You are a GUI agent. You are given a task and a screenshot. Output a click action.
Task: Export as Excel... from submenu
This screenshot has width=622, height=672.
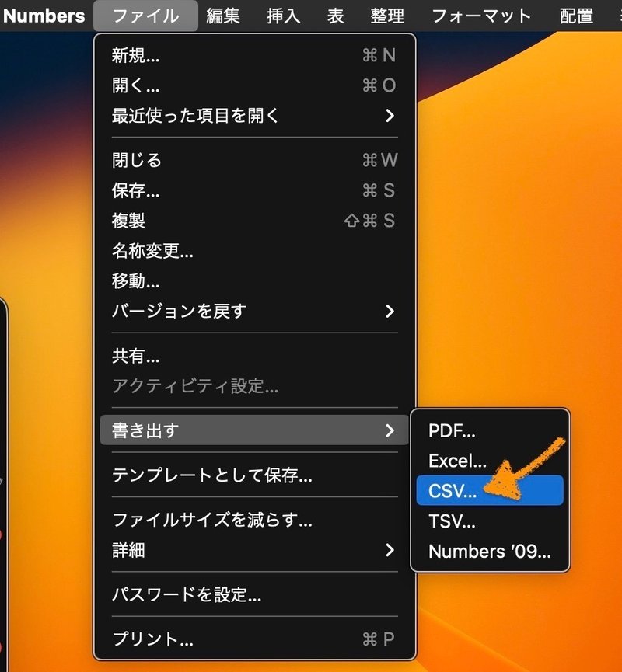tap(490, 461)
